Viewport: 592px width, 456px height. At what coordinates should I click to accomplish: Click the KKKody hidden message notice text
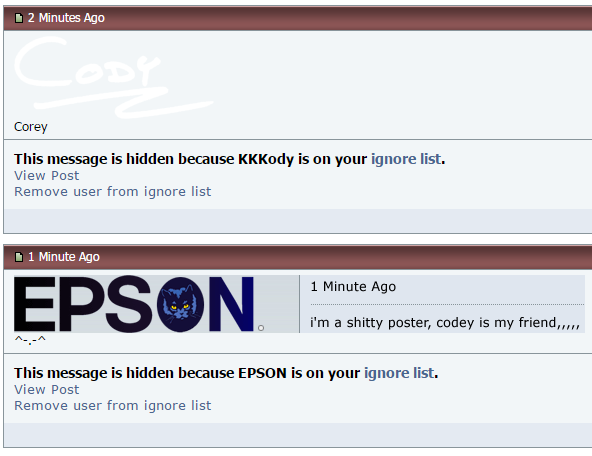(230, 159)
